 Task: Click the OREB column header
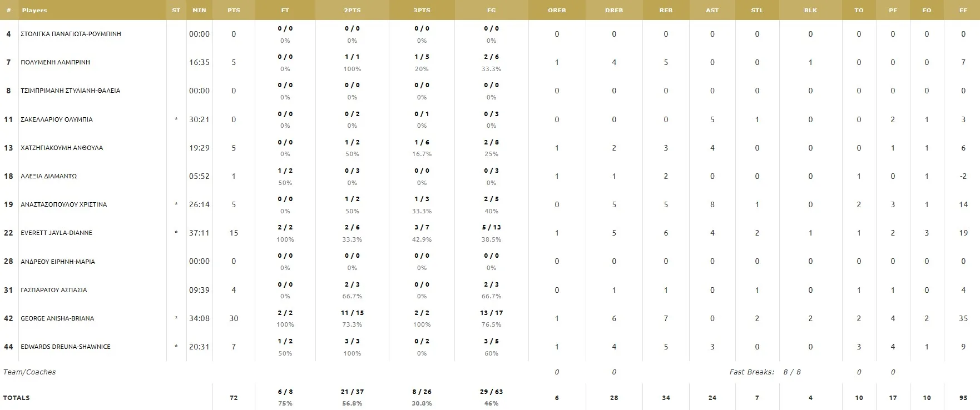pyautogui.click(x=557, y=10)
